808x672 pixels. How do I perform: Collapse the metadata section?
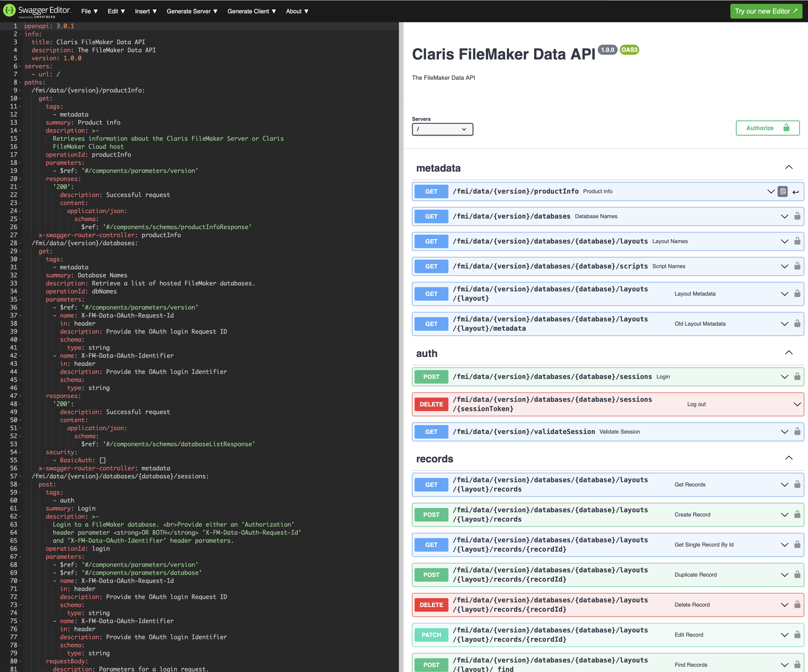pyautogui.click(x=788, y=167)
